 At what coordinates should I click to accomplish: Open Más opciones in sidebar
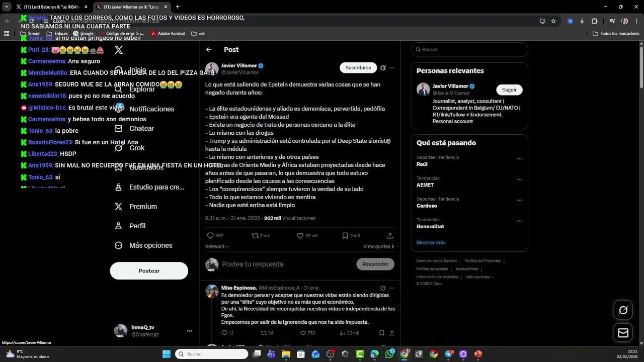(143, 245)
